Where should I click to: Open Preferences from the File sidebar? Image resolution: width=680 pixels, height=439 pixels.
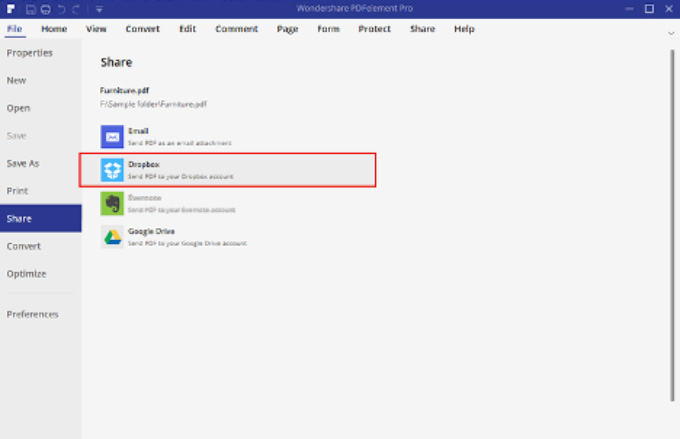pyautogui.click(x=33, y=314)
